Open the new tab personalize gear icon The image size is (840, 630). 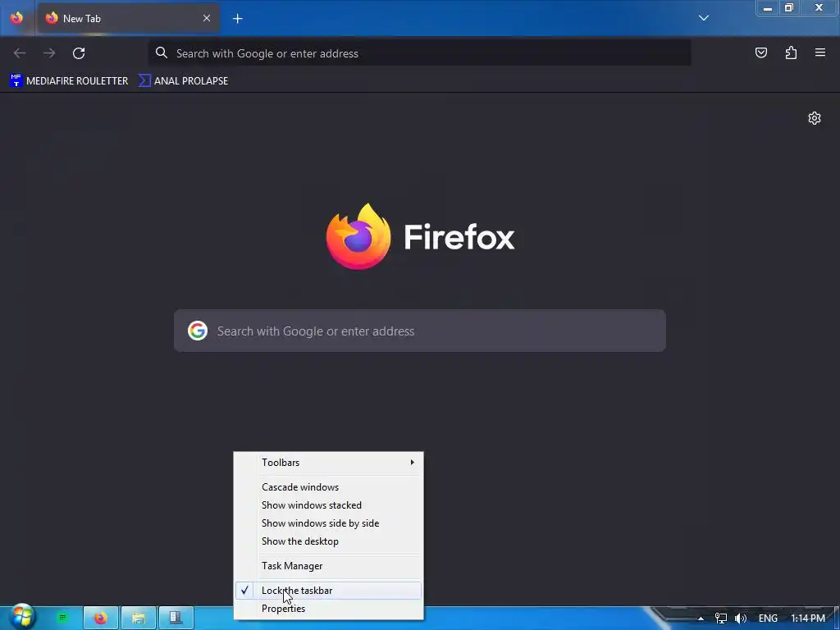point(815,118)
